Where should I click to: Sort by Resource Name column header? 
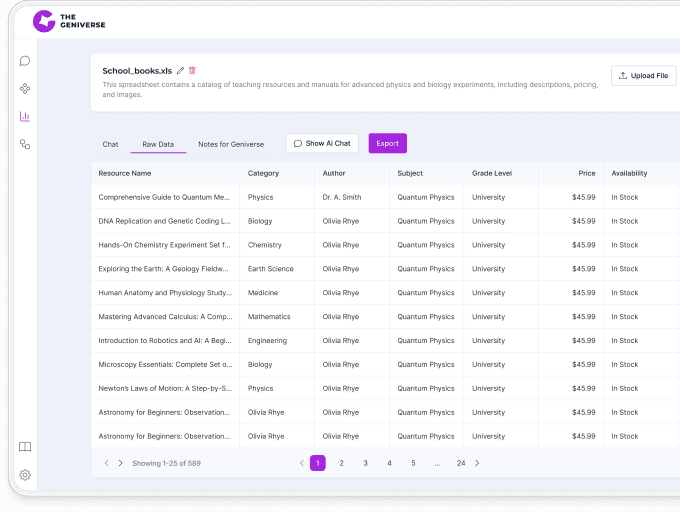(x=125, y=173)
